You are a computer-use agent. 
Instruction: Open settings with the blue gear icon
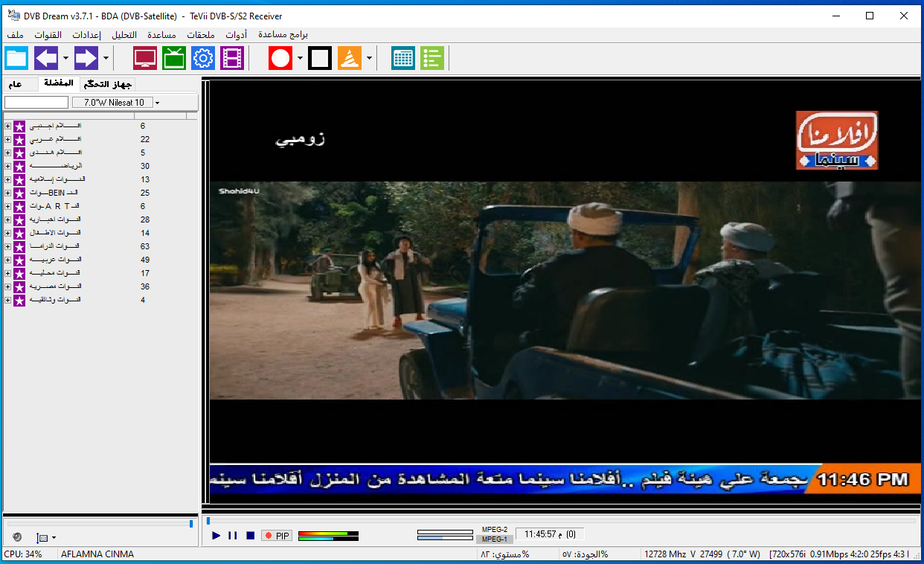(x=203, y=58)
